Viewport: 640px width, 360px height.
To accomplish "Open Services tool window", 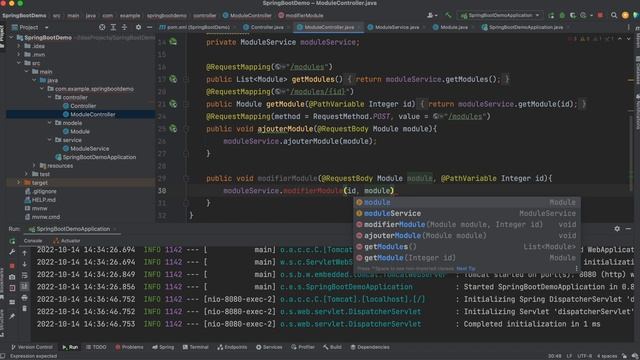I will (269, 347).
